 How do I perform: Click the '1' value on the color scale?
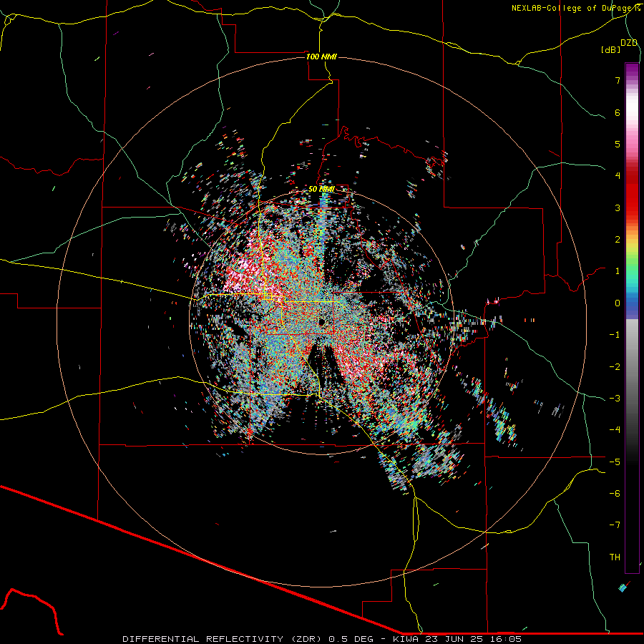[618, 271]
